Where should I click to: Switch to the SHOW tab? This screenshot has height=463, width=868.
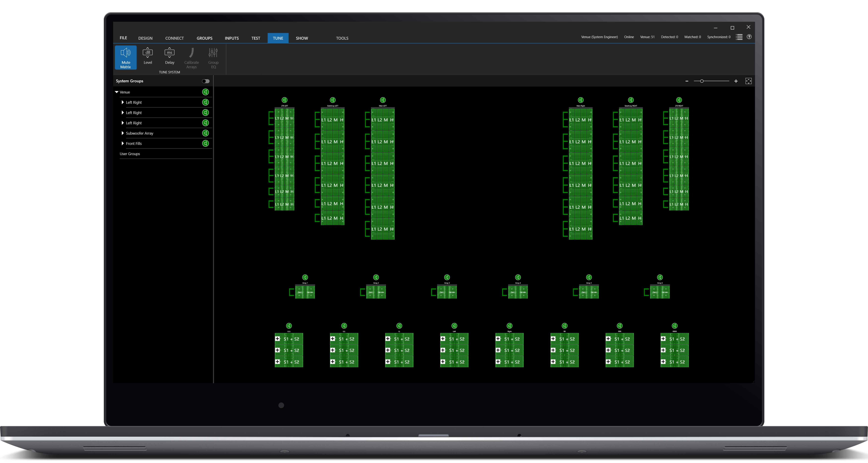pyautogui.click(x=302, y=38)
